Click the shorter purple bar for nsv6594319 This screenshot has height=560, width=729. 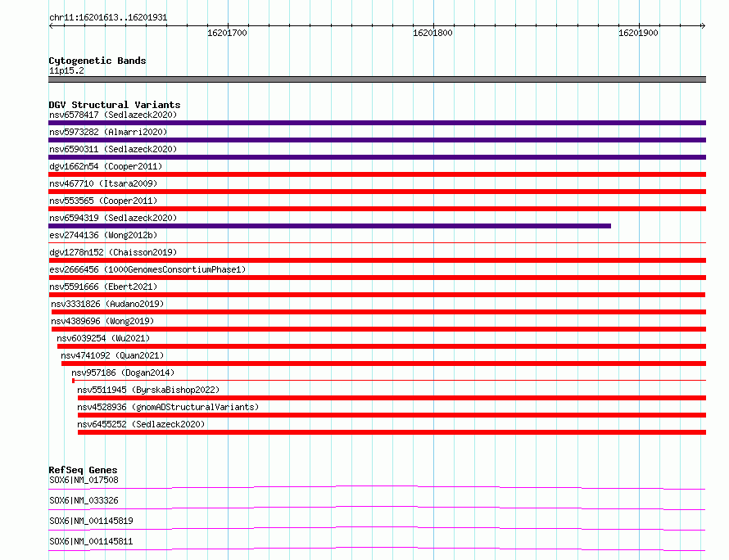point(329,226)
